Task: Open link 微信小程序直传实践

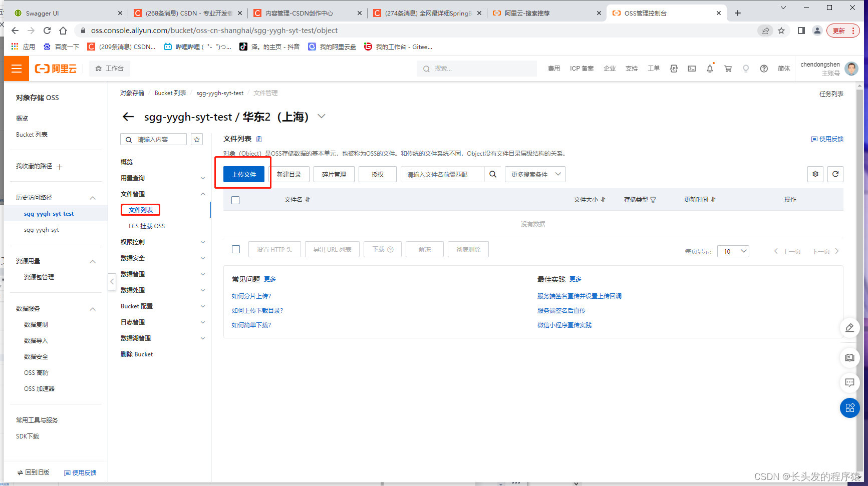Action: [x=564, y=325]
